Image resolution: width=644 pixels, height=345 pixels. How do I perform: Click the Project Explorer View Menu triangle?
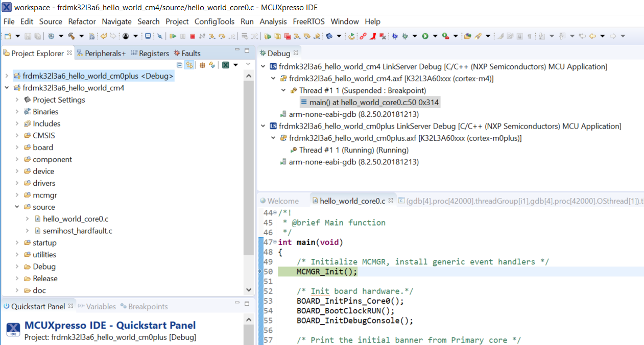[248, 64]
